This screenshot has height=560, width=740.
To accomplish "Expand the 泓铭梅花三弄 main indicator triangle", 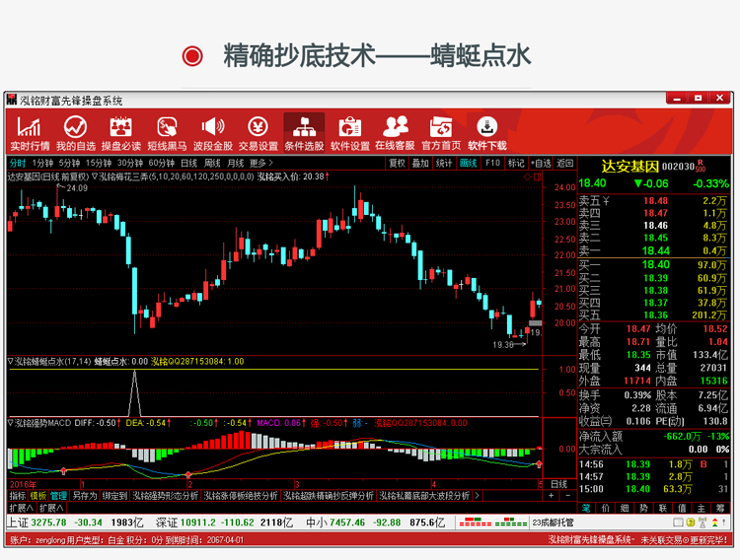I will (95, 176).
